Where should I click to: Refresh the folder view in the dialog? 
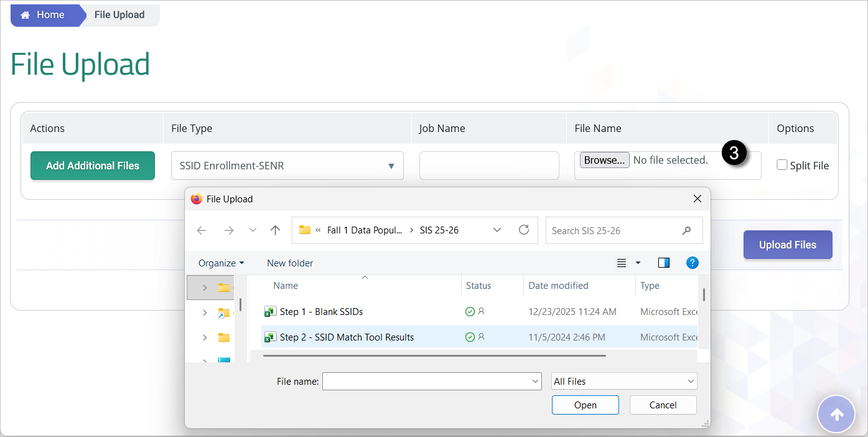point(523,230)
